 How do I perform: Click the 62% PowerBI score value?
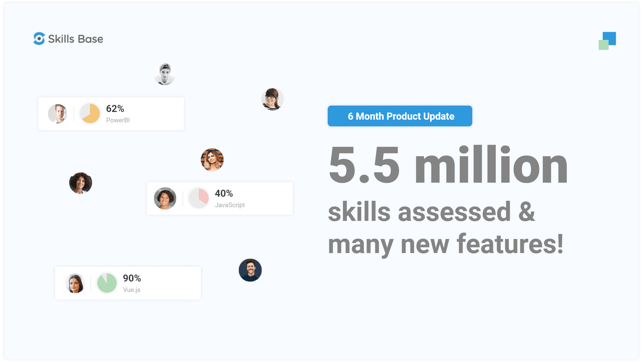pyautogui.click(x=115, y=109)
